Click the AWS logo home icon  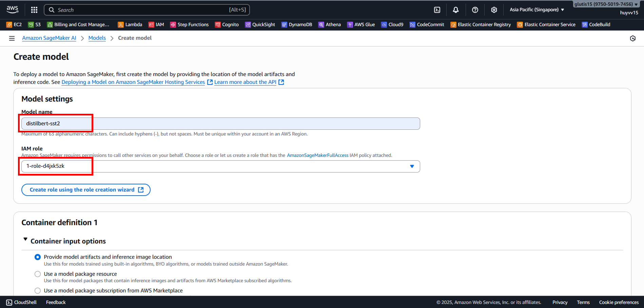13,10
